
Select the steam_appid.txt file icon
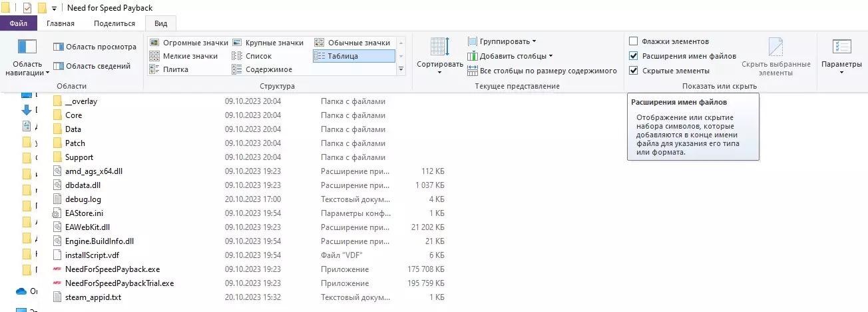57,297
